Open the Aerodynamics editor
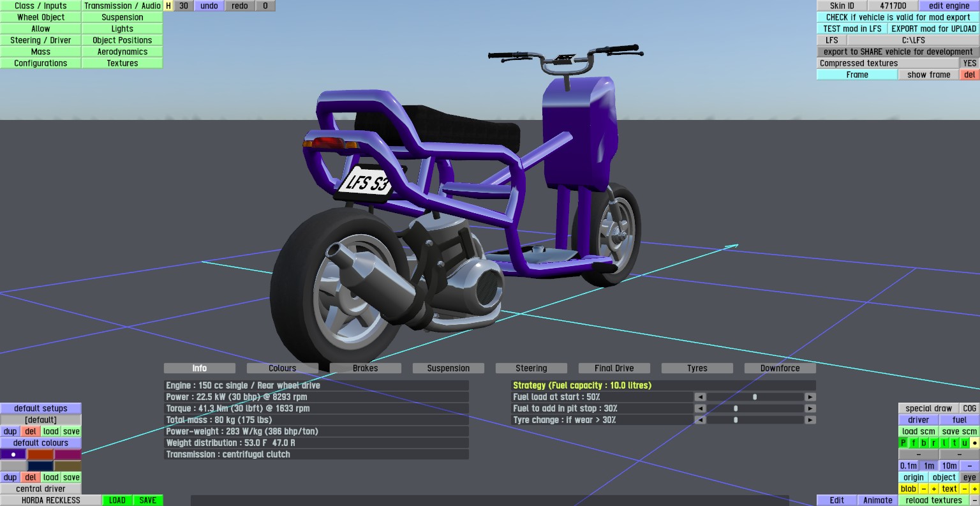The image size is (980, 506). coord(122,52)
